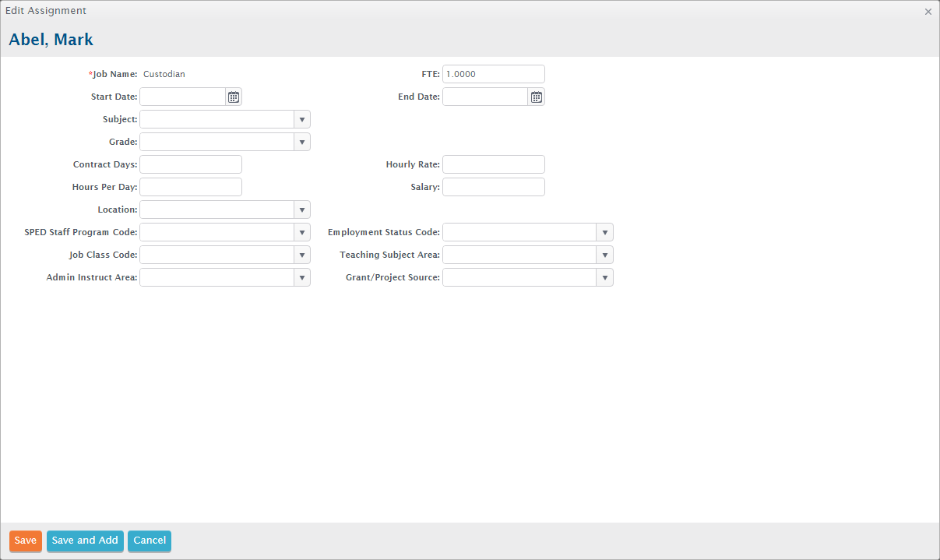Open the Location dropdown list
This screenshot has width=940, height=560.
pyautogui.click(x=301, y=210)
